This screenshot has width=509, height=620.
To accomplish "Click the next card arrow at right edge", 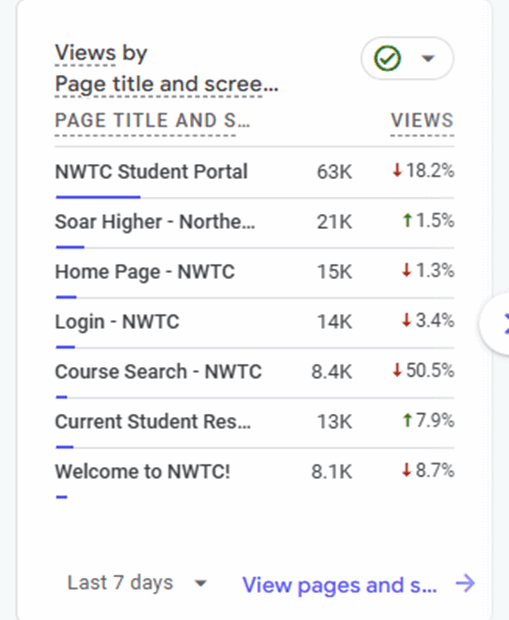I will pos(499,323).
